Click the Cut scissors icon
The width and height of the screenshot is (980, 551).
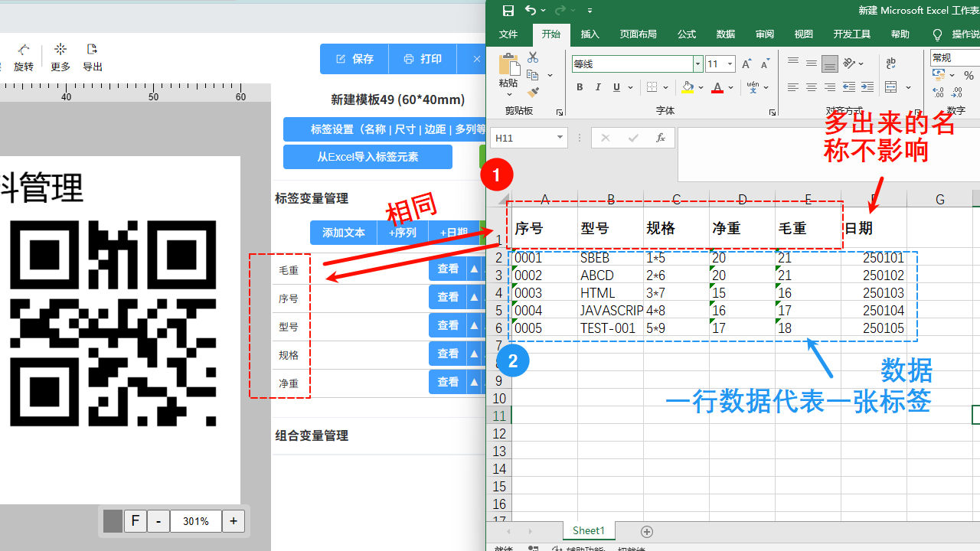(x=533, y=57)
